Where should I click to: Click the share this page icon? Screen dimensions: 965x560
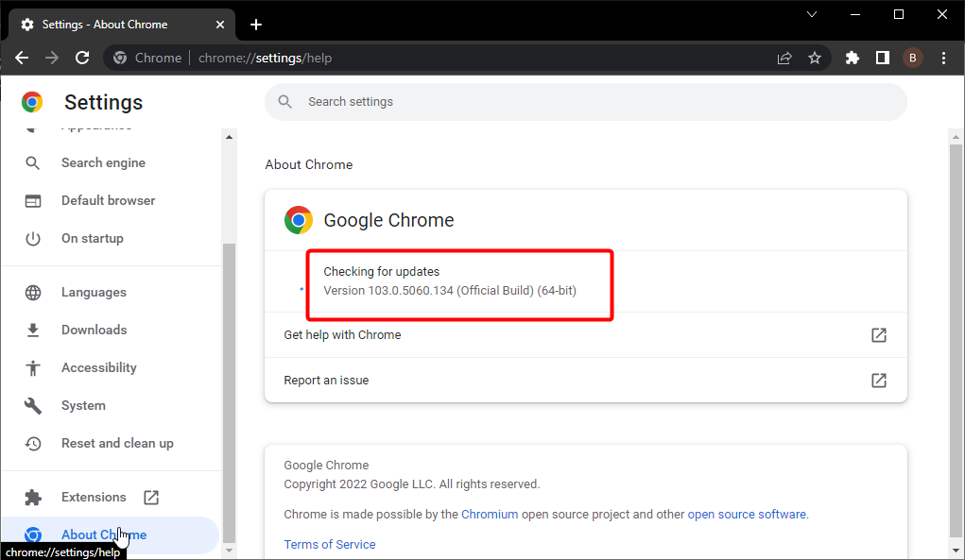(x=784, y=58)
